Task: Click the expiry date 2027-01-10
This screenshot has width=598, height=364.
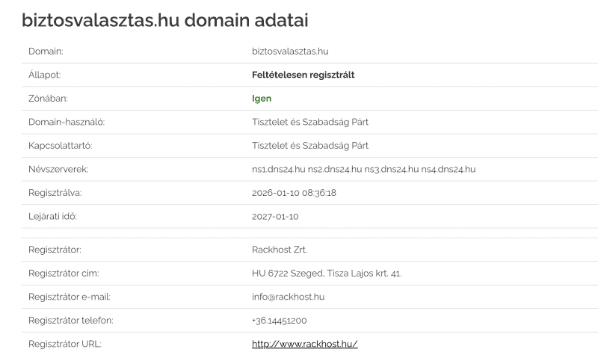Action: pyautogui.click(x=275, y=216)
